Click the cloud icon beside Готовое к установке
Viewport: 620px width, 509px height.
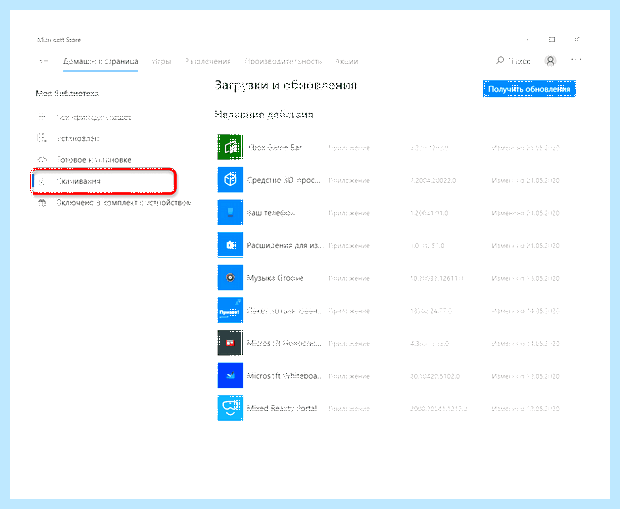42,160
